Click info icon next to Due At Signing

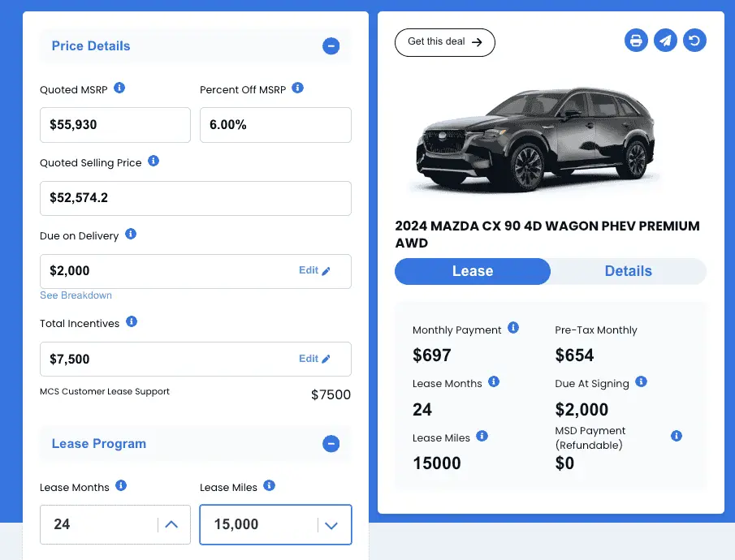click(x=641, y=381)
